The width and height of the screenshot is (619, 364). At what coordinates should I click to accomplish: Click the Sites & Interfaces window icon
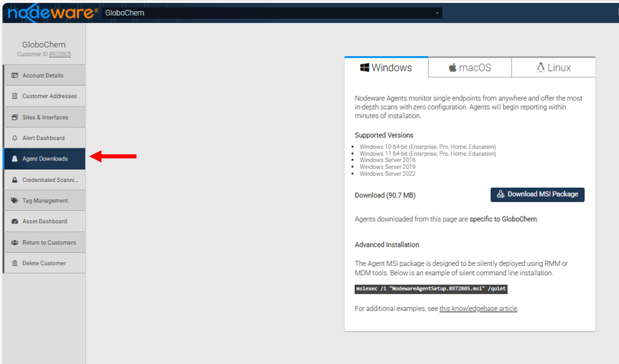pos(15,117)
